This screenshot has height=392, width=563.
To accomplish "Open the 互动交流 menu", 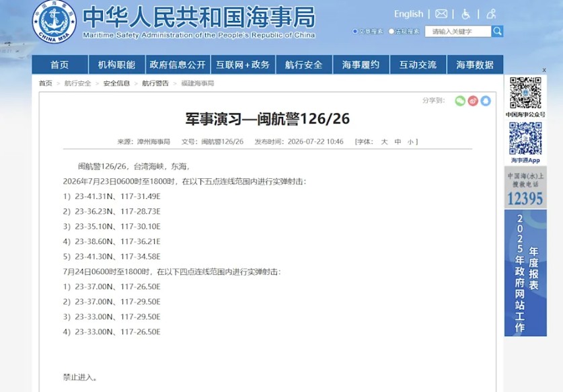I will [418, 65].
